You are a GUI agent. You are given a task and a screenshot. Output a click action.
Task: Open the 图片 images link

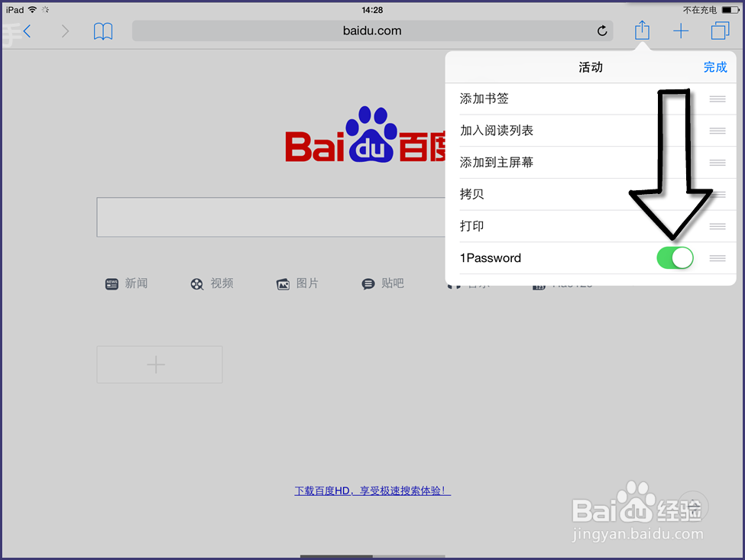pos(307,283)
